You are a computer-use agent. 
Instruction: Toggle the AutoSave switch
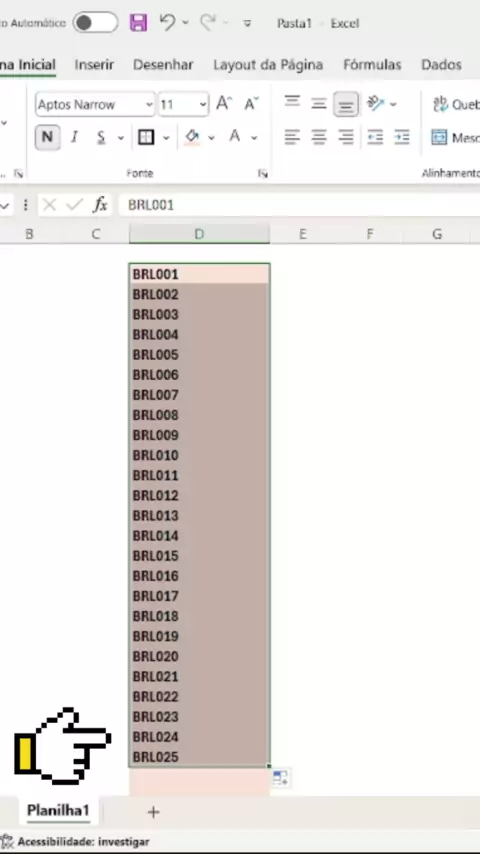[95, 23]
